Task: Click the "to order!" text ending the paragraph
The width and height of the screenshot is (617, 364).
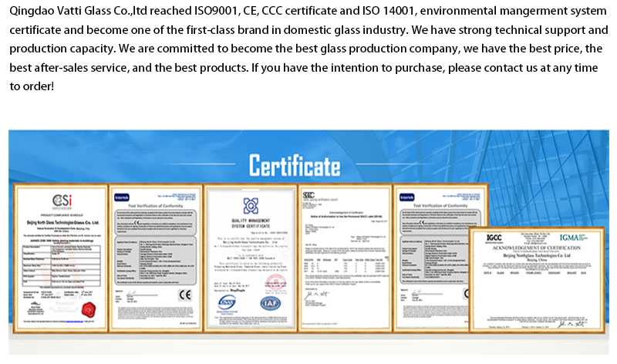Action: (32, 86)
